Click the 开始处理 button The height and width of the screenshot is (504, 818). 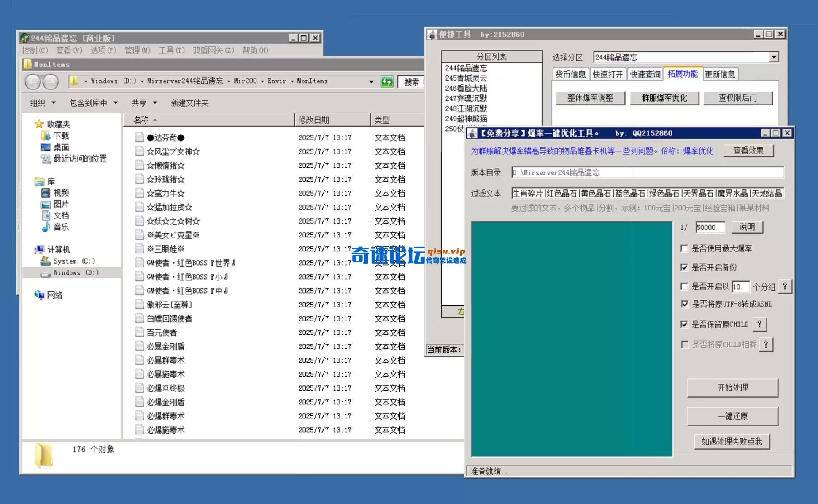click(732, 388)
